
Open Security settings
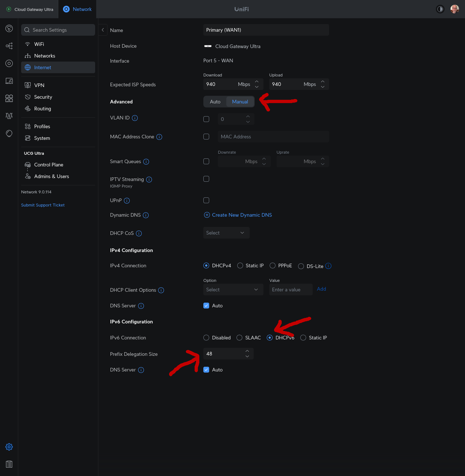pyautogui.click(x=58, y=97)
